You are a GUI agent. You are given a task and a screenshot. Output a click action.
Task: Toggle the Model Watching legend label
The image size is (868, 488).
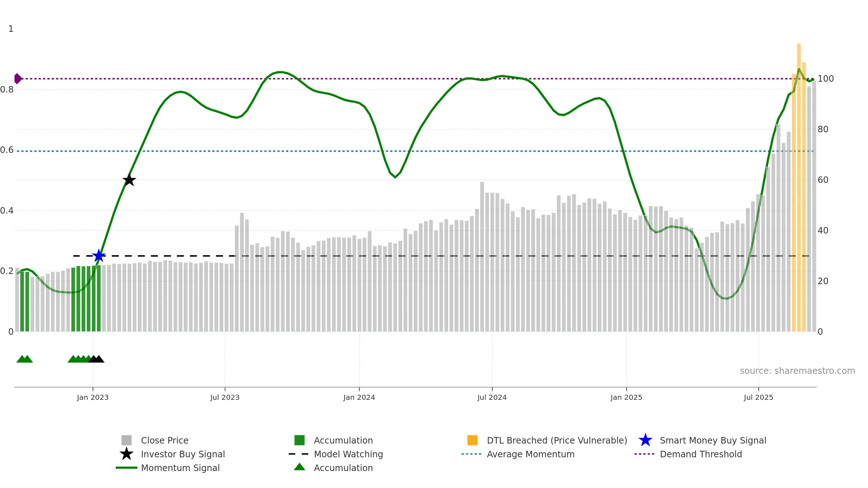(x=348, y=454)
